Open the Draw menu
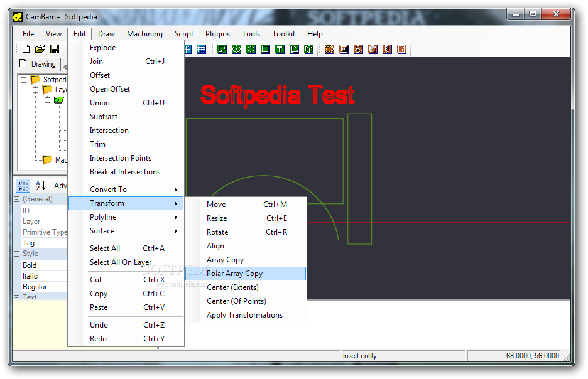This screenshot has height=379, width=588. [x=107, y=34]
